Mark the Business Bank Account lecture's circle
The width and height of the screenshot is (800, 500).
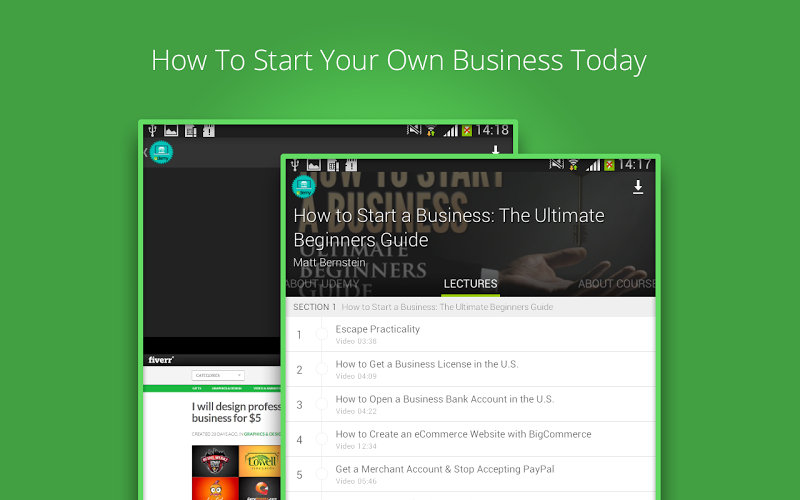point(321,404)
